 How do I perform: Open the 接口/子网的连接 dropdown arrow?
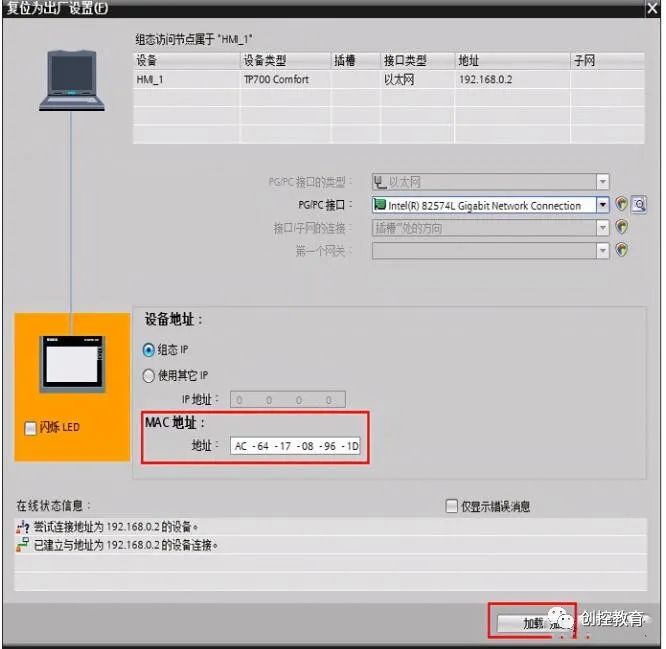coord(602,228)
